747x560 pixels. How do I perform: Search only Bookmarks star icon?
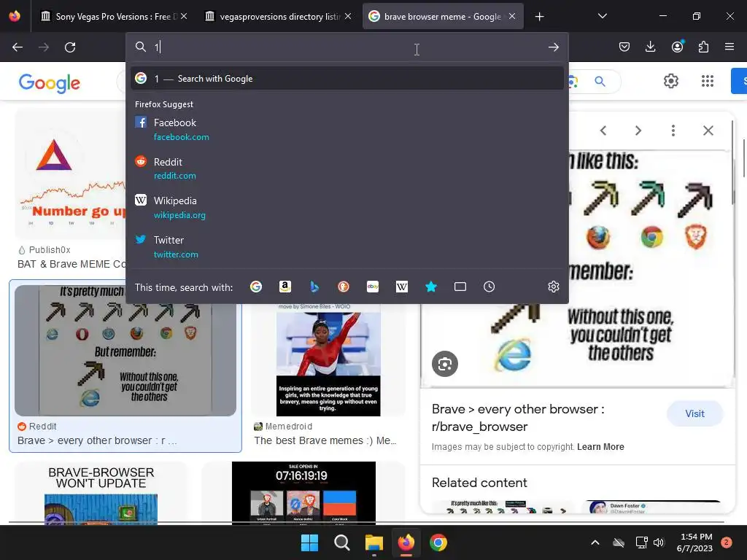tap(430, 287)
